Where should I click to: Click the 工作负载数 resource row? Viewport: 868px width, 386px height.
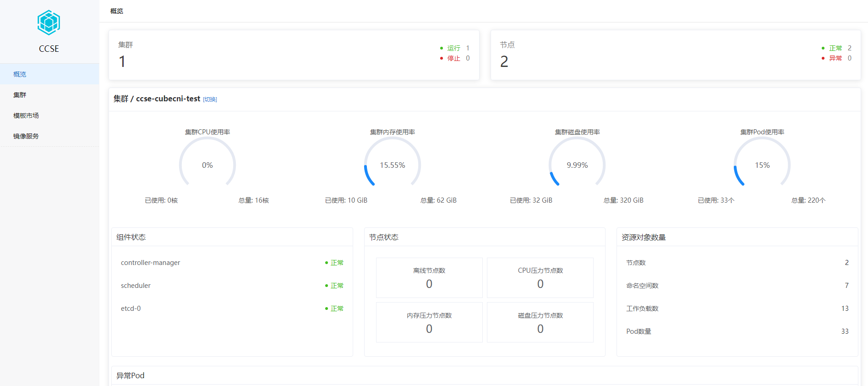tap(737, 309)
